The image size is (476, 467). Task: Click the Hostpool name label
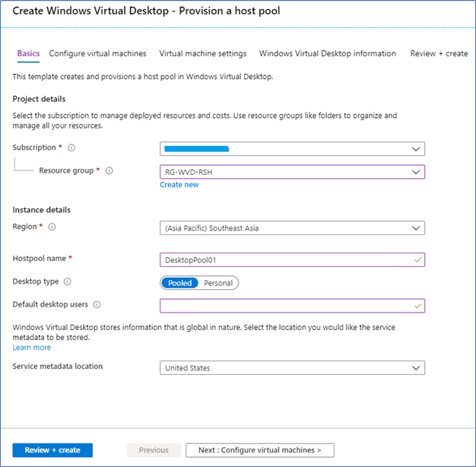pyautogui.click(x=40, y=259)
